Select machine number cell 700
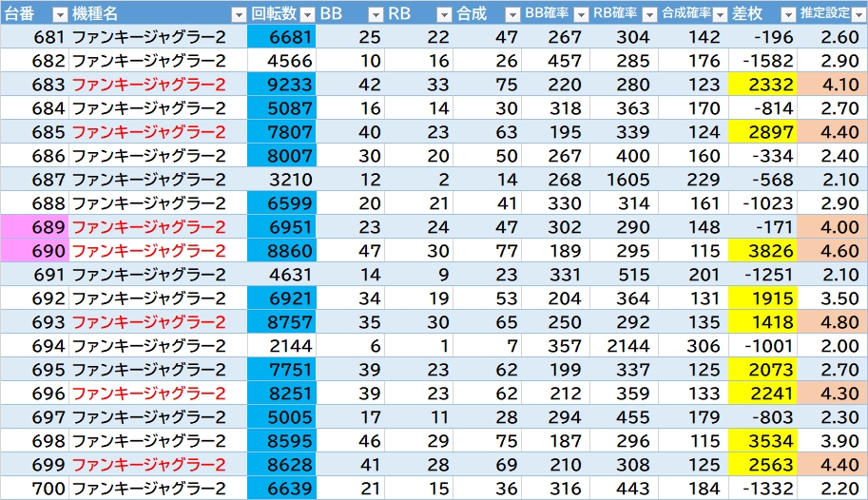The width and height of the screenshot is (868, 500). (34, 489)
